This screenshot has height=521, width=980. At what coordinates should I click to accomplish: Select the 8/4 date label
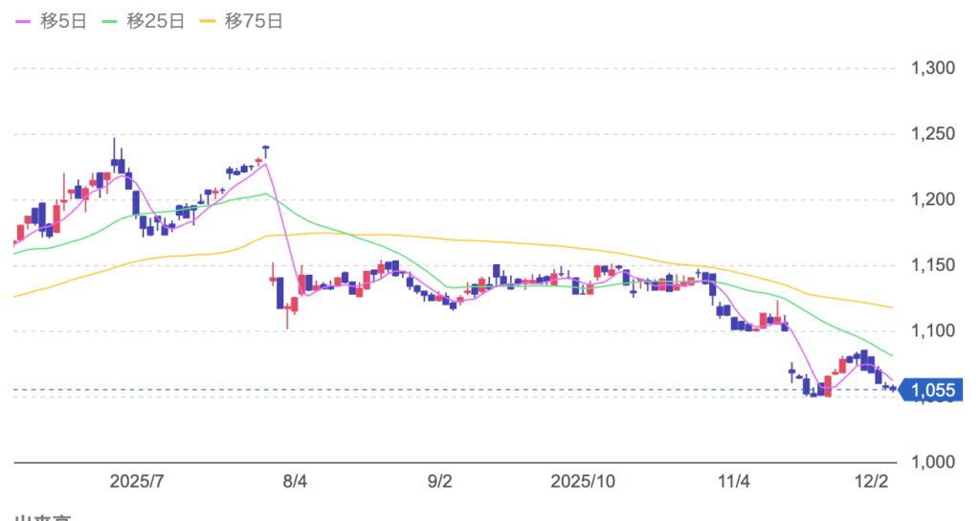click(295, 481)
